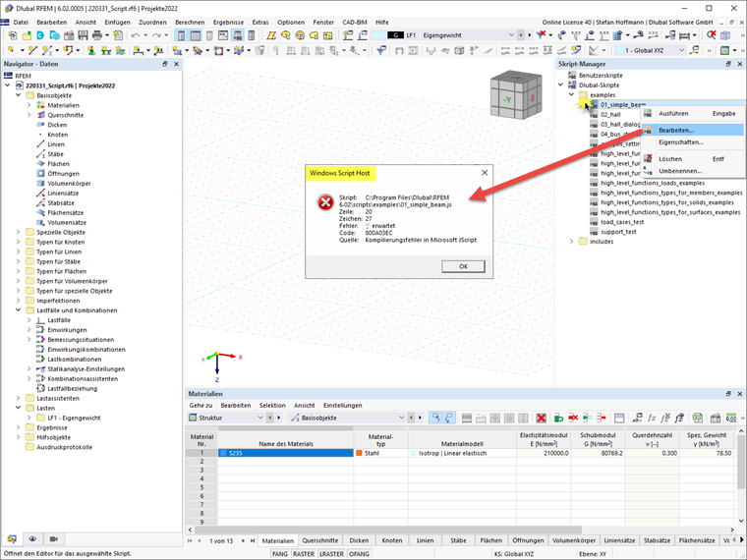The image size is (747, 560).
Task: Collapse the Lastfälle und Kombinationen node
Action: coord(18,310)
